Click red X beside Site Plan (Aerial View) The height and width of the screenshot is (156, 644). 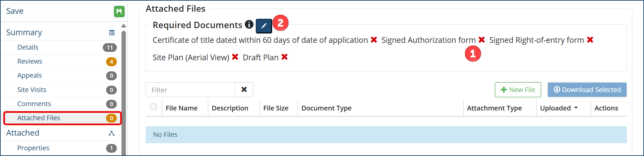click(235, 57)
